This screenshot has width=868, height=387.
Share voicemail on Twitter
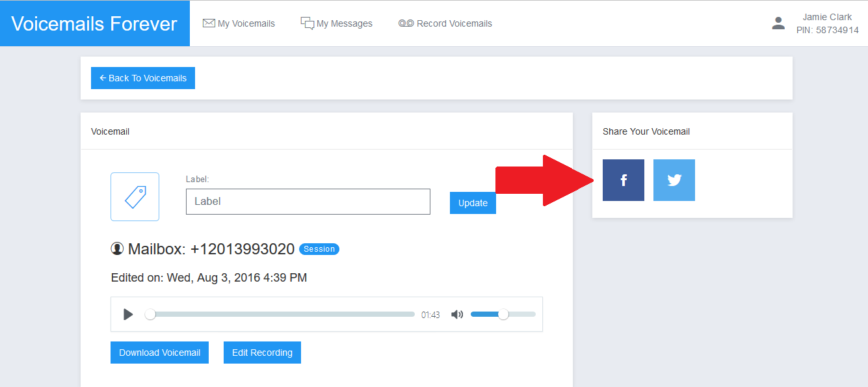click(674, 180)
